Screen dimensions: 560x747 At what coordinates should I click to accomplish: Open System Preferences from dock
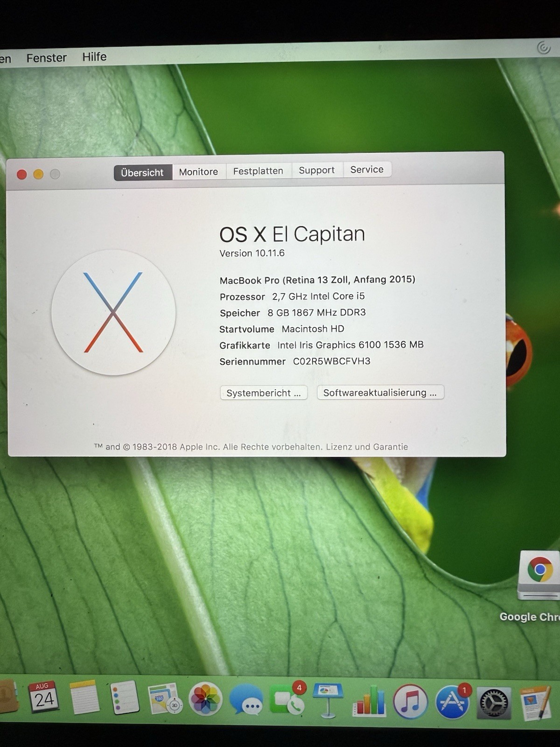click(494, 703)
